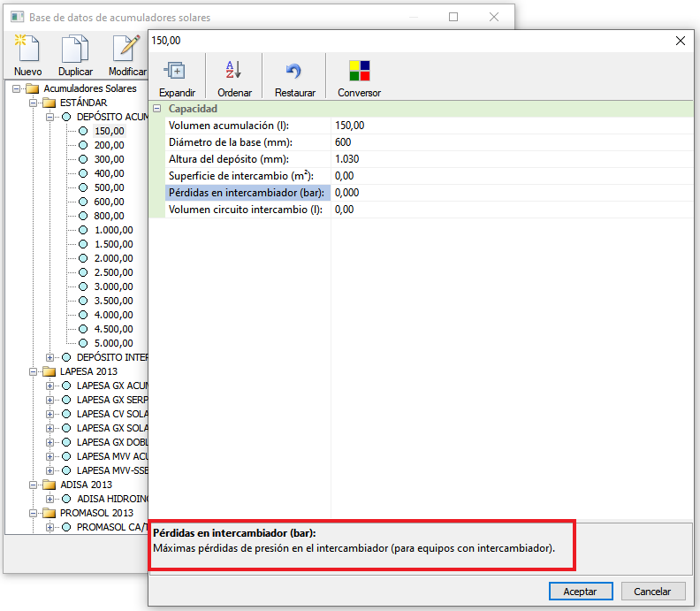
Task: Select the Volumen circuito intercambio (l) row
Action: tap(247, 210)
